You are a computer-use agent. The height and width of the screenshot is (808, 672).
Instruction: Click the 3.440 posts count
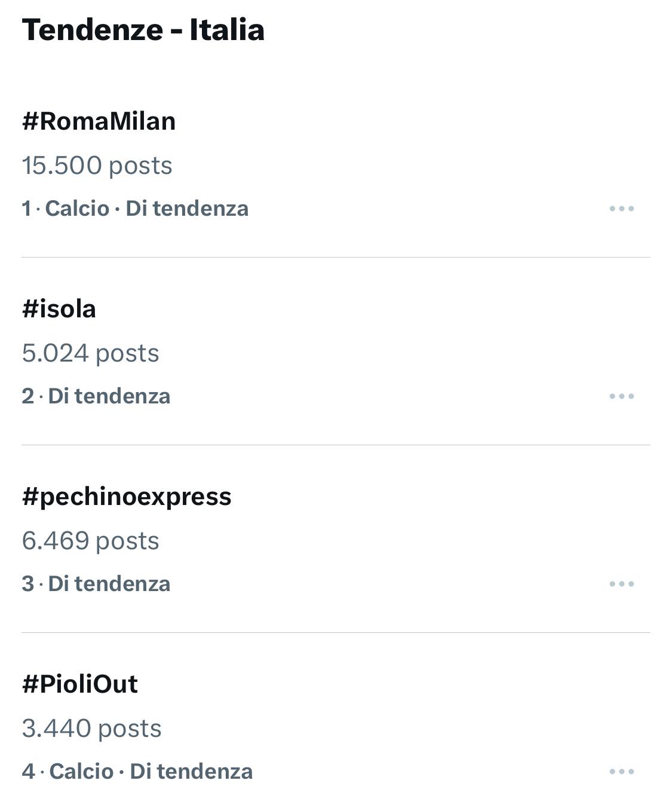[x=91, y=729]
